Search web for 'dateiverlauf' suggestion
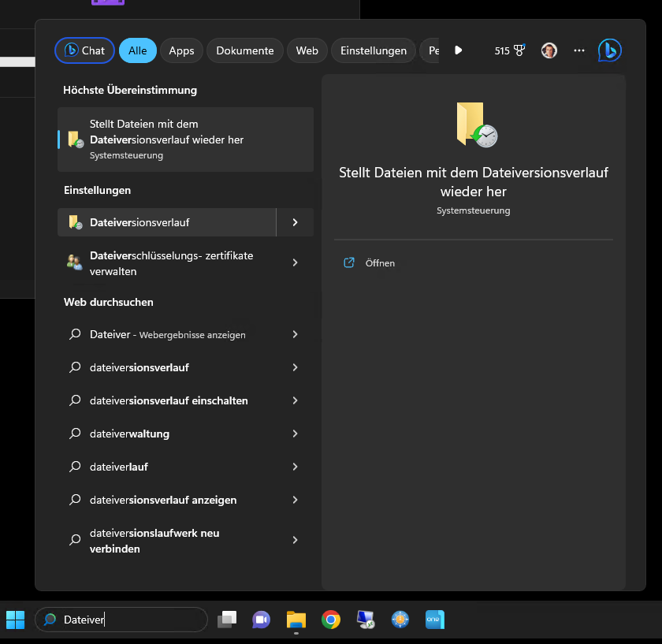This screenshot has height=644, width=662. click(x=167, y=467)
